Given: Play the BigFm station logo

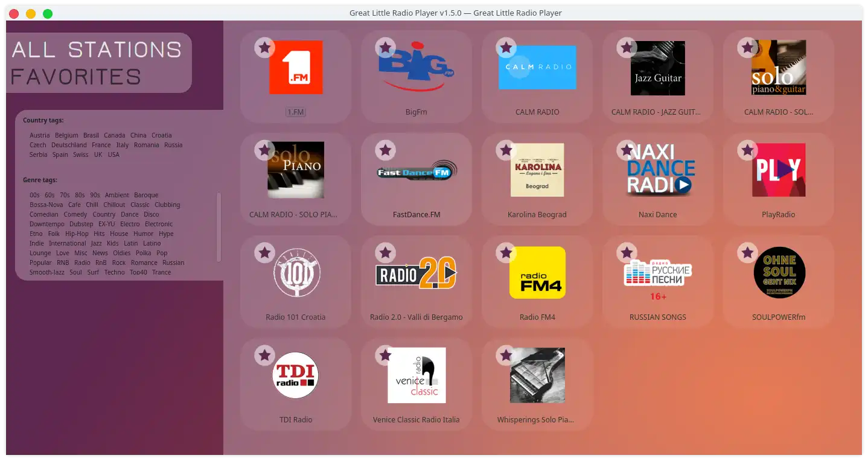Looking at the screenshot, I should (416, 66).
